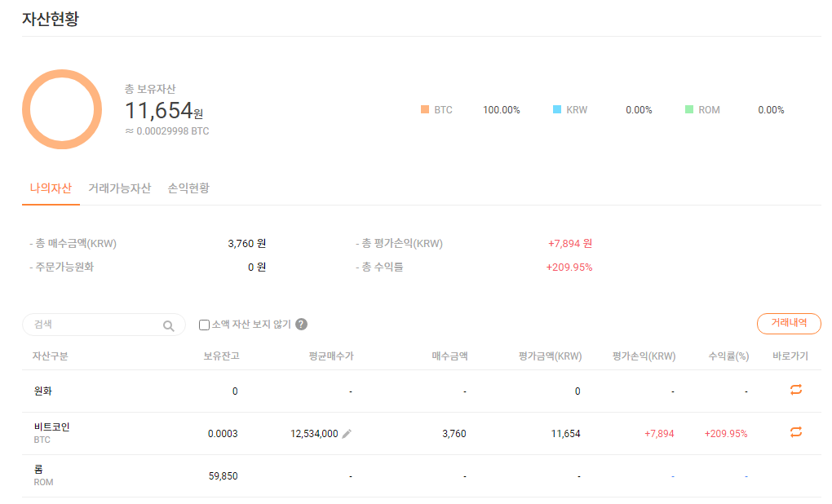Switch to the 거래가능자산 tab
This screenshot has height=504, width=832.
tap(119, 188)
